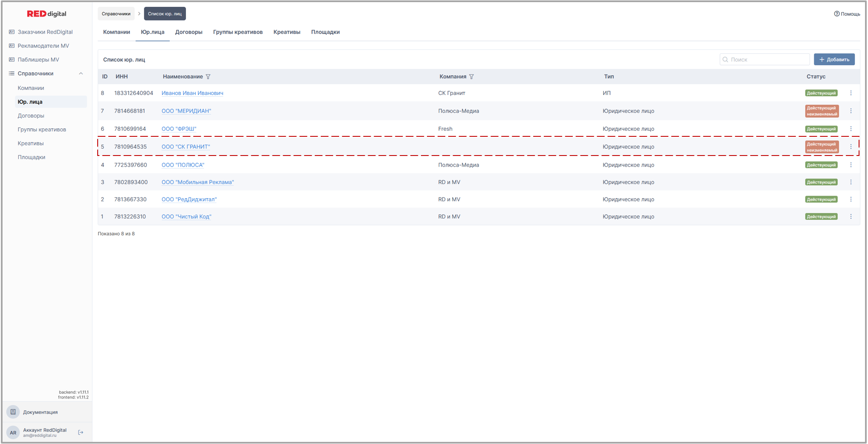Open row menu for Иванов Иван Иванович
This screenshot has height=444, width=868.
click(851, 93)
